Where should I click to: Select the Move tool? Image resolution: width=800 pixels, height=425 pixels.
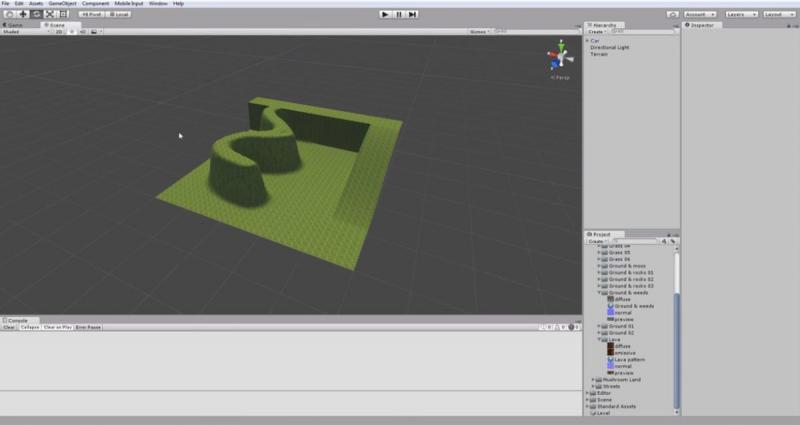click(22, 14)
